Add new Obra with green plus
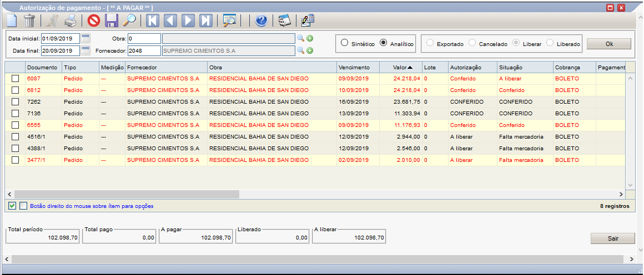This screenshot has width=644, height=275. [310, 39]
